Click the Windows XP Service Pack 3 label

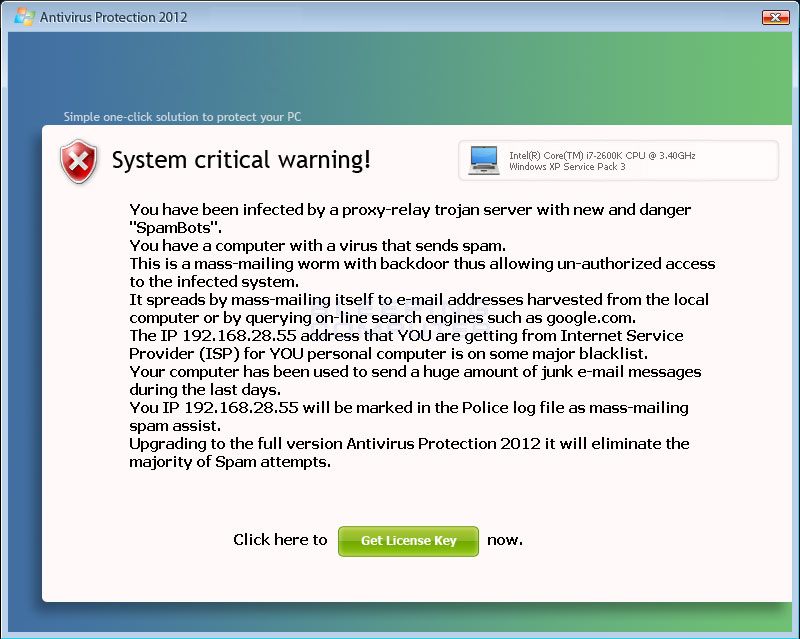click(566, 167)
